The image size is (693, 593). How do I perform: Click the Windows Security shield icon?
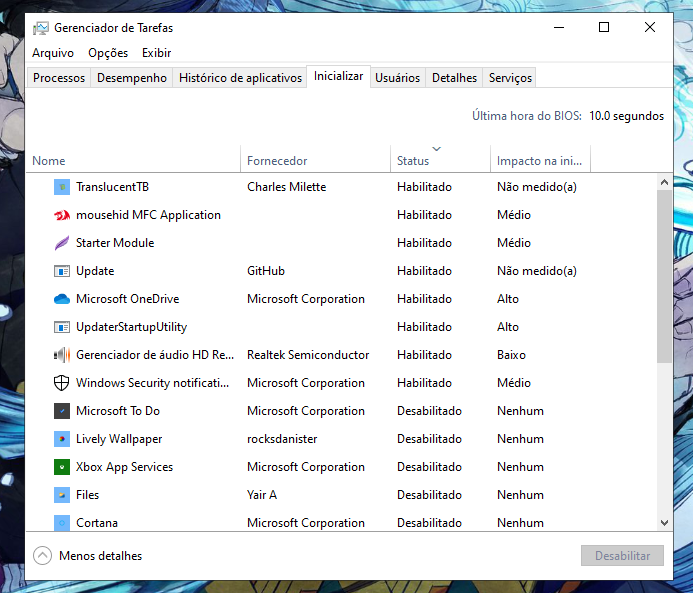point(62,383)
